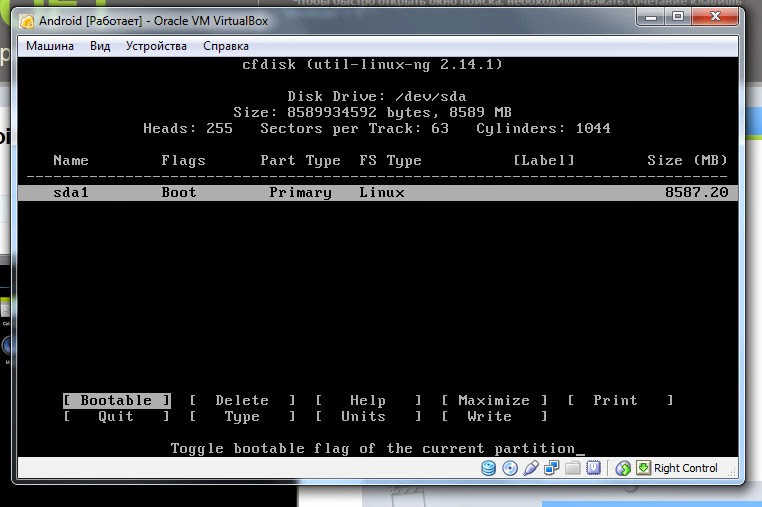Select the Write option in cfdisk

click(494, 417)
